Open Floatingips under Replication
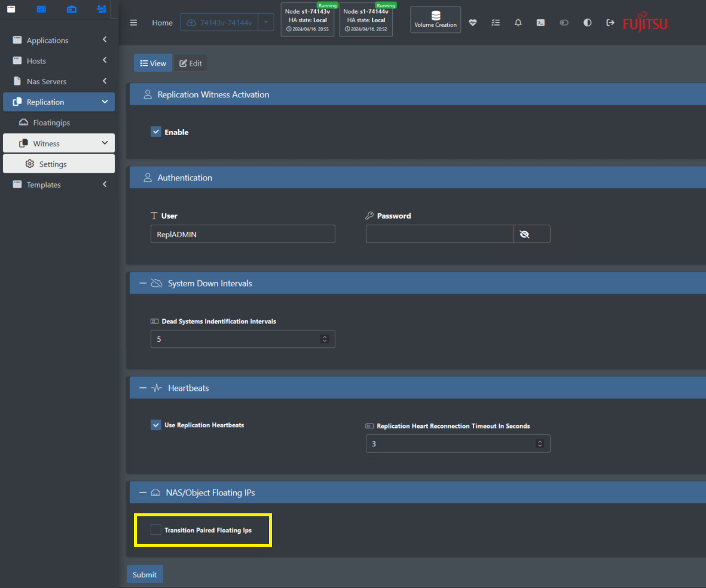Viewport: 706px width, 588px height. coord(59,122)
